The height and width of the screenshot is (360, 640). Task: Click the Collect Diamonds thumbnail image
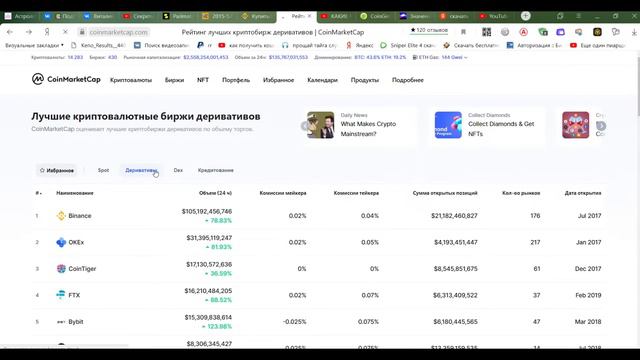coord(448,125)
